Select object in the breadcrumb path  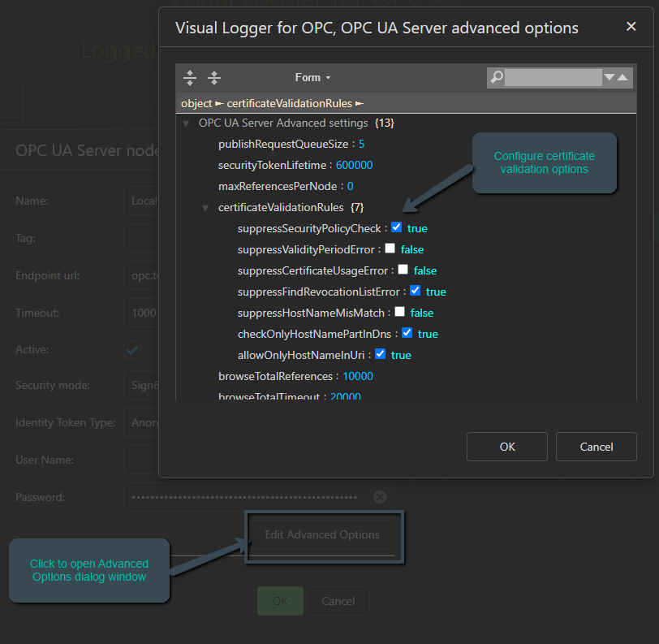pos(196,103)
